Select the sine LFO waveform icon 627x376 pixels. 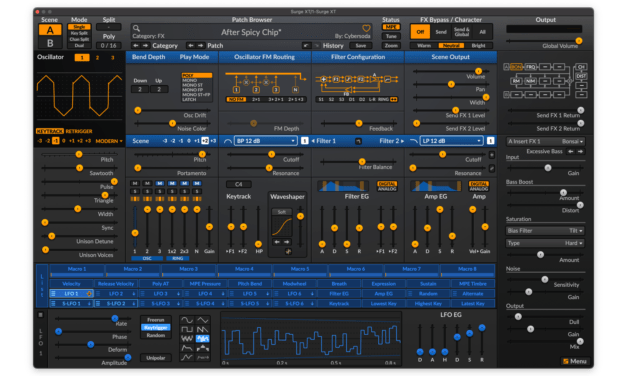point(187,320)
